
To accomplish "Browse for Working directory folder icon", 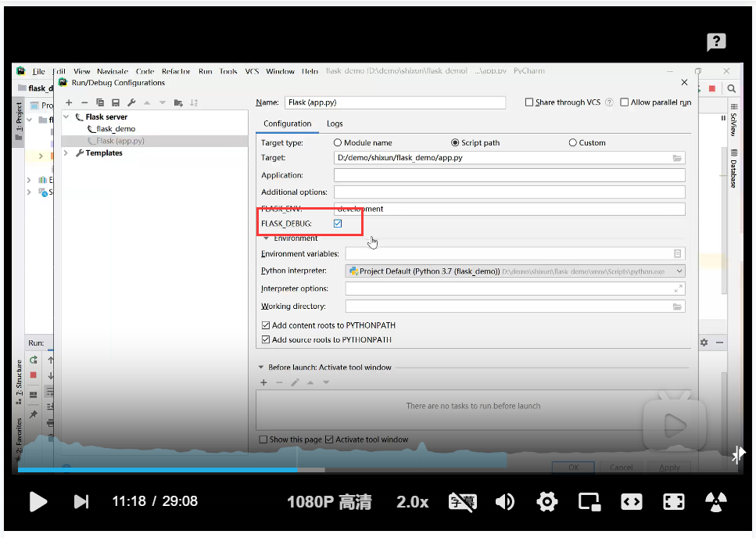I will pyautogui.click(x=677, y=307).
